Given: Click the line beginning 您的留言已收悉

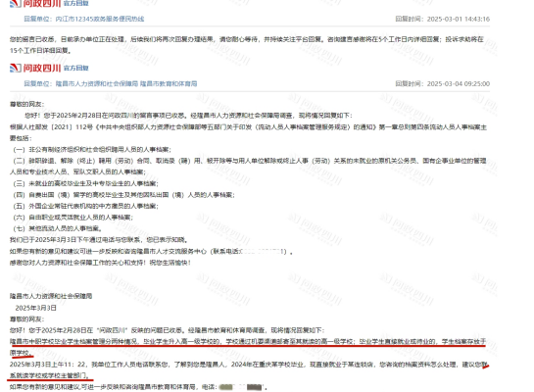Looking at the screenshot, I should click(247, 39).
